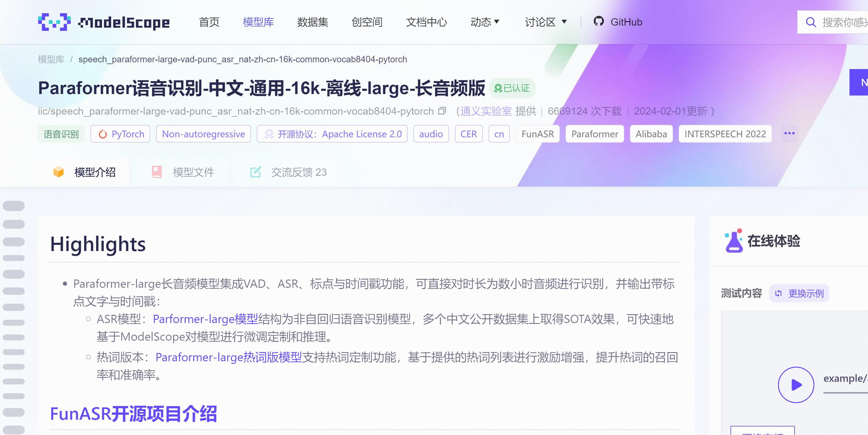
Task: Click the 2024-02-01更新 date text
Action: pos(671,111)
